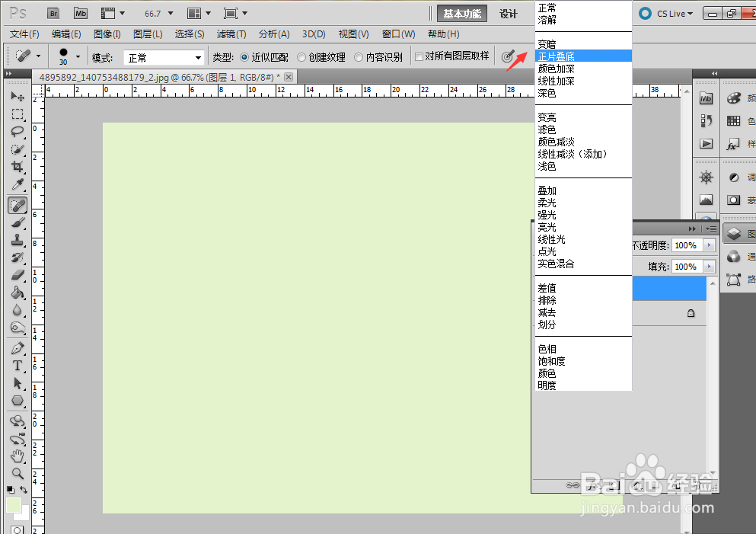Viewport: 756px width, 534px height.
Task: Select the History Brush tool
Action: point(18,257)
